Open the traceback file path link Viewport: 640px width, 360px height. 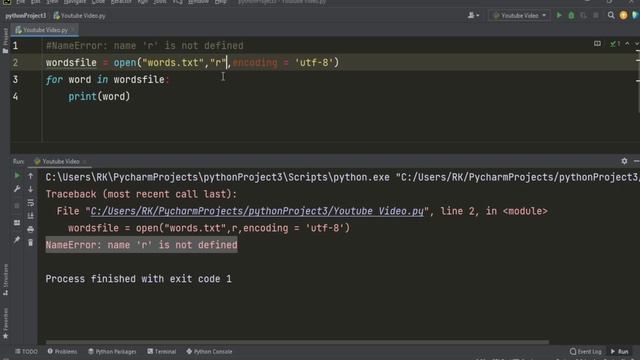(257, 211)
